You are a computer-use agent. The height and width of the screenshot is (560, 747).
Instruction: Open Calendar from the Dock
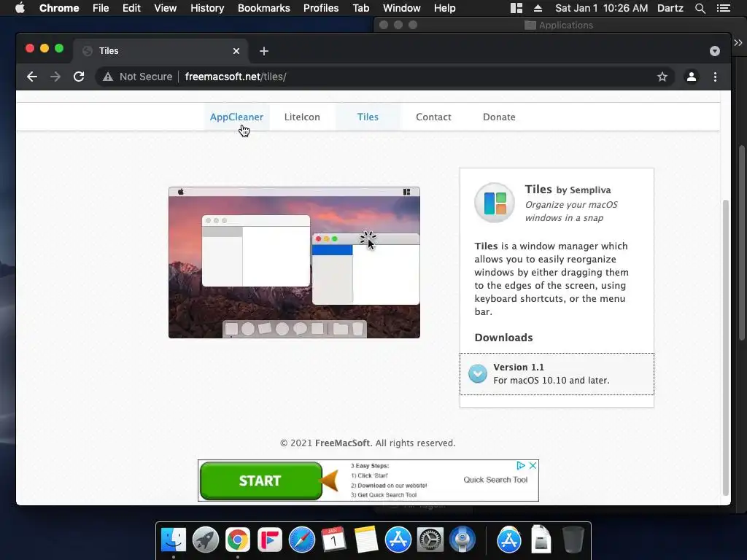[x=333, y=540]
